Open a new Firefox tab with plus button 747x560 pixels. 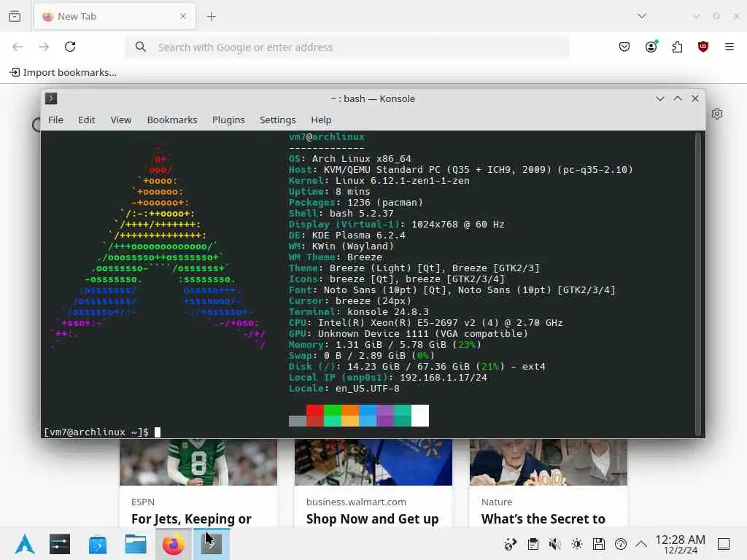pos(211,17)
